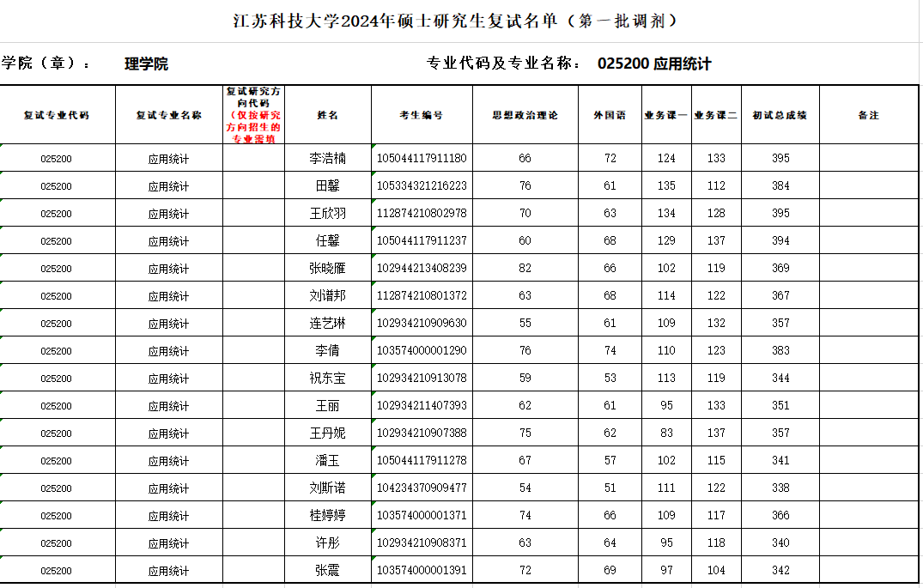Click total score 351 in 王丽's row
This screenshot has height=588, width=923.
(x=780, y=405)
